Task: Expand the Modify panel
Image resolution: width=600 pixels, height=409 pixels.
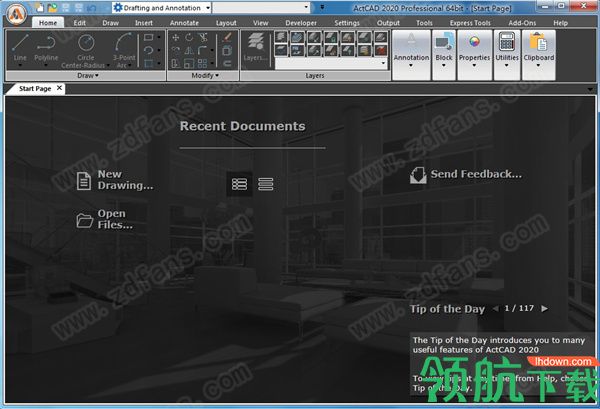Action: point(205,75)
